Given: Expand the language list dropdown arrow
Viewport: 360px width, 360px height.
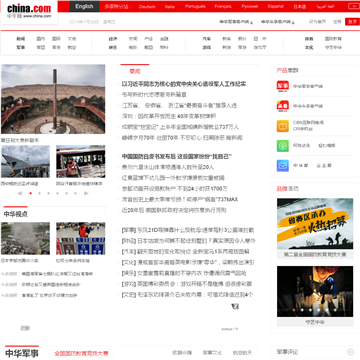Looking at the screenshot, I should [353, 6].
